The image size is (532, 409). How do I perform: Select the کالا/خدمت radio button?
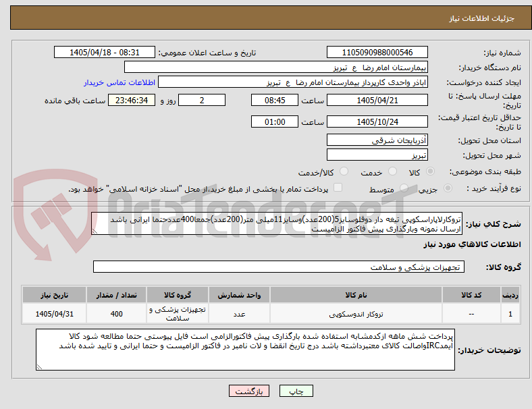[x=344, y=171]
